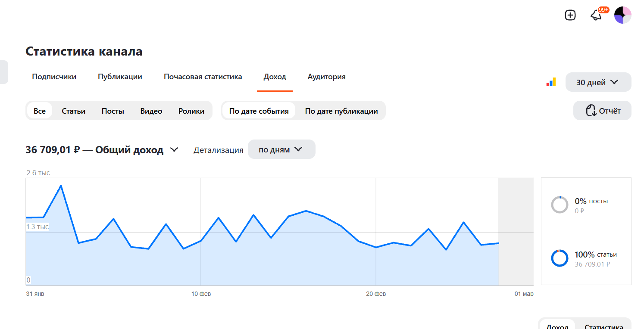Click the income peak point on chart

(x=61, y=186)
